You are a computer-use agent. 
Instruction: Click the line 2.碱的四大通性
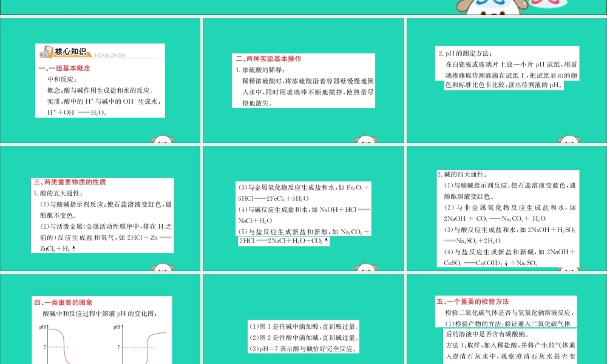(x=462, y=175)
